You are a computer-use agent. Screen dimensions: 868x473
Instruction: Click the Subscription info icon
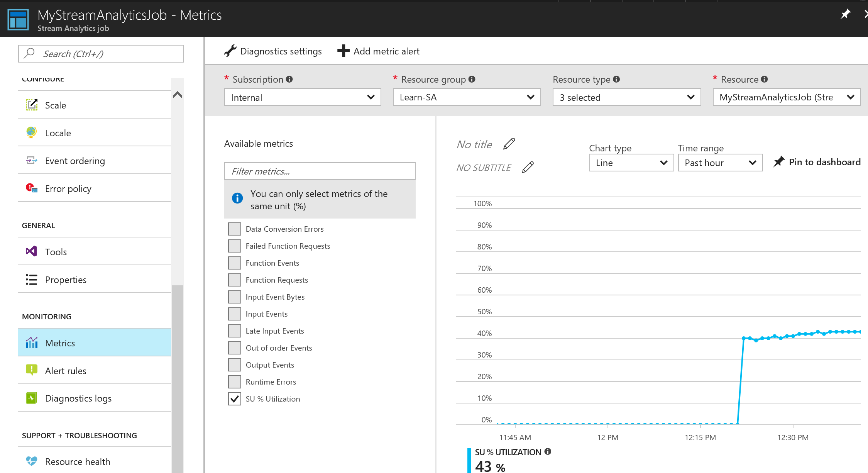point(289,79)
